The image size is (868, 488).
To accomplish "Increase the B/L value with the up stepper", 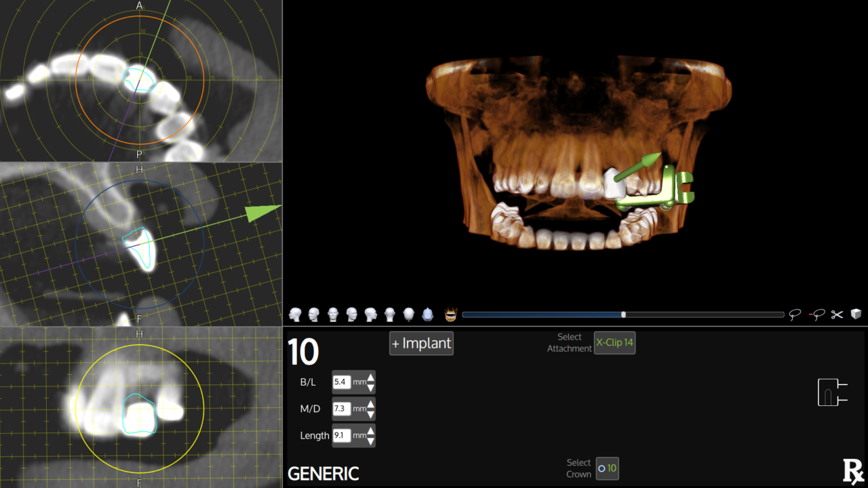I will pyautogui.click(x=372, y=378).
